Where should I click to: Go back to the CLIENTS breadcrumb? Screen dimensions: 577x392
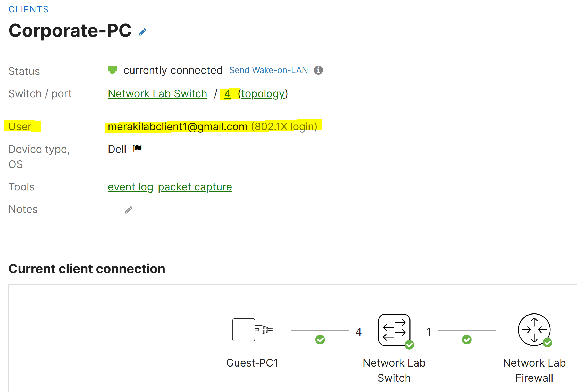(x=28, y=9)
